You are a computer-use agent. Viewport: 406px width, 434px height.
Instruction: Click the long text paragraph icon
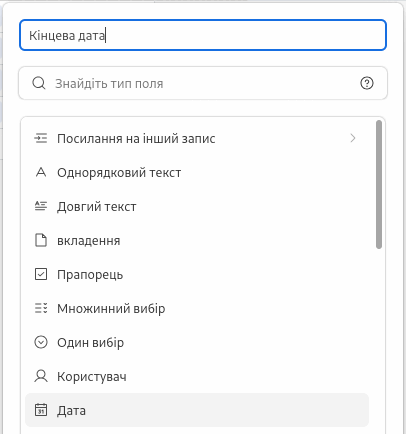(41, 206)
